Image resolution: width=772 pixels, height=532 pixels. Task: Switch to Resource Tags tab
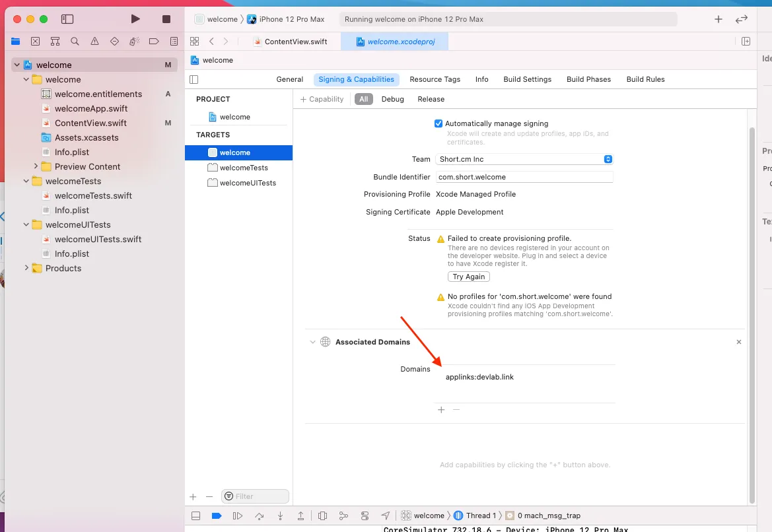(x=435, y=79)
